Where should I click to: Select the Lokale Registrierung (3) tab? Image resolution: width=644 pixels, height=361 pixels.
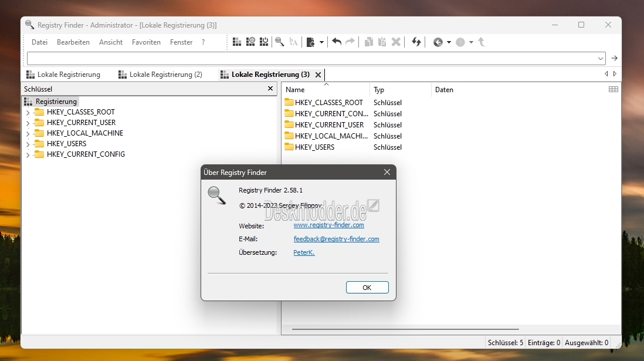(x=265, y=75)
